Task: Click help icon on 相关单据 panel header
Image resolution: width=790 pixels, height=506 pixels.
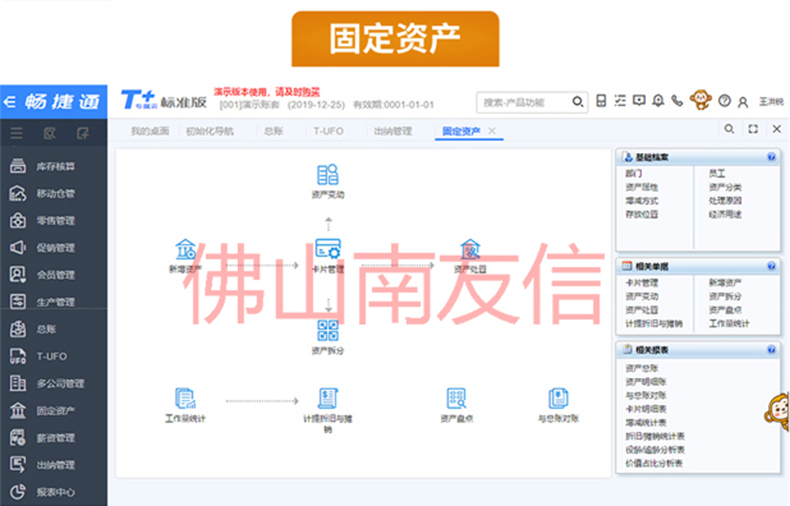Action: click(x=771, y=266)
